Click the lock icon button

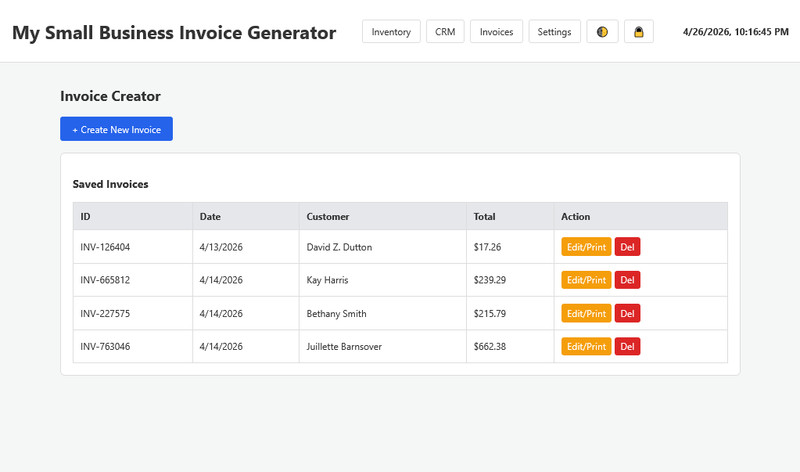click(638, 32)
